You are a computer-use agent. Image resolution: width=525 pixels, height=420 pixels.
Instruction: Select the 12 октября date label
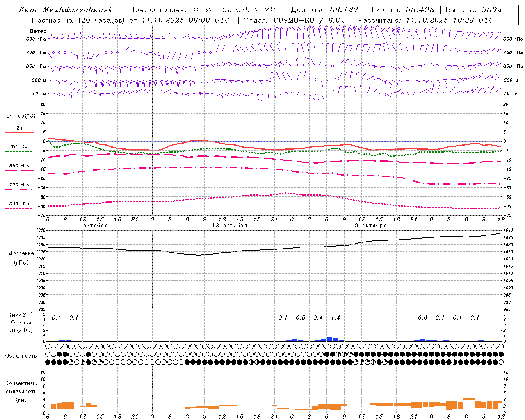click(x=229, y=226)
